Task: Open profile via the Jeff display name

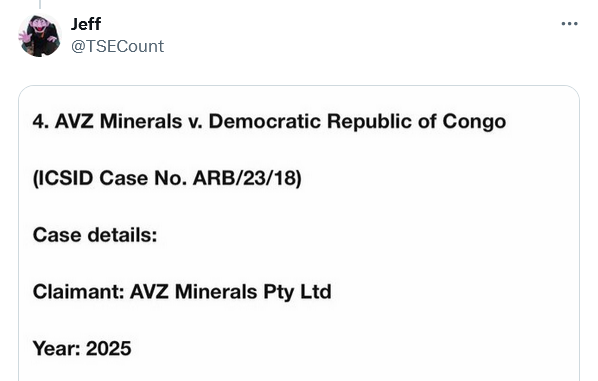Action: point(86,24)
